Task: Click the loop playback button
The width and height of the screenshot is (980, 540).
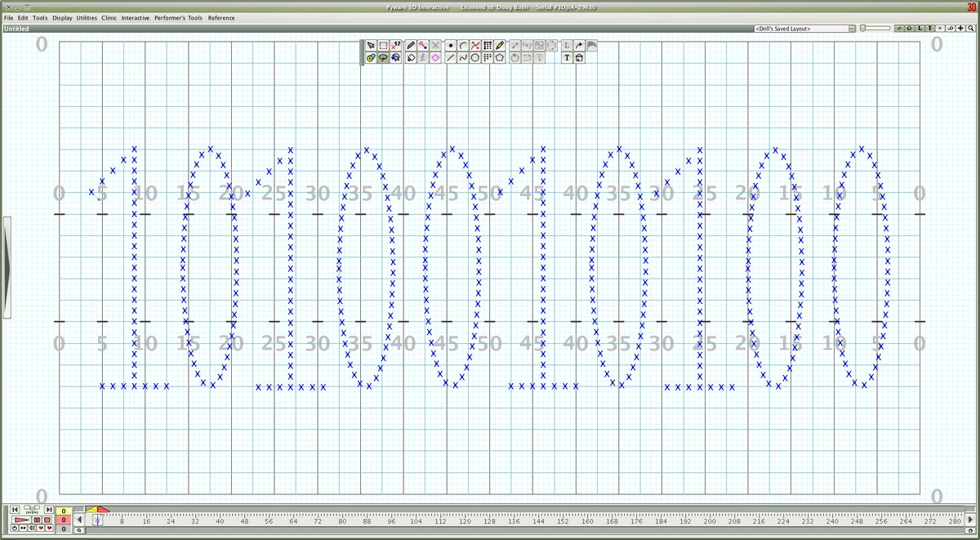Action: [15, 529]
